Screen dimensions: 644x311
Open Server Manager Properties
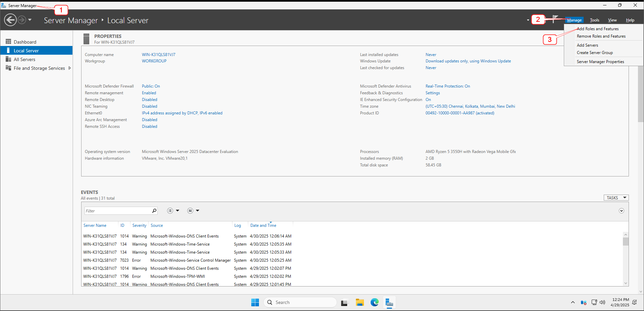[600, 62]
